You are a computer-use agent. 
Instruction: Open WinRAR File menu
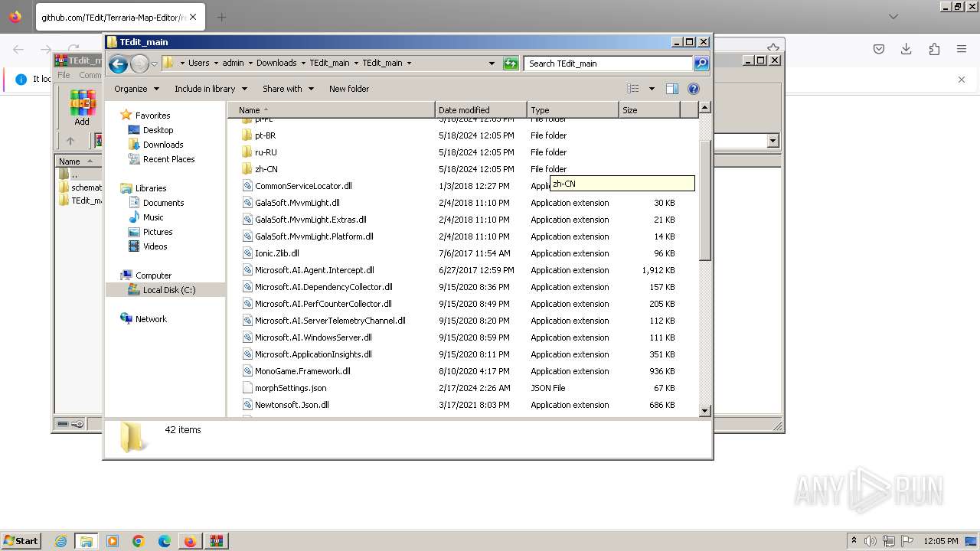64,75
